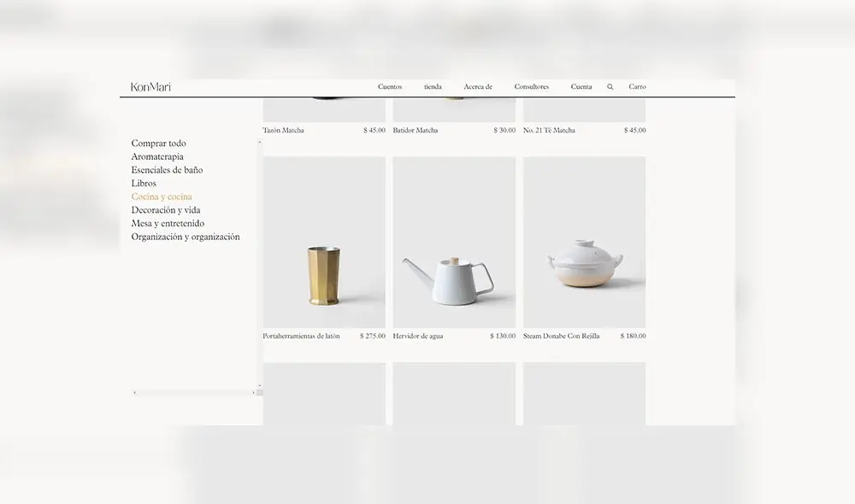Open the Consultores navigation item
This screenshot has height=504, width=855.
[x=533, y=86]
